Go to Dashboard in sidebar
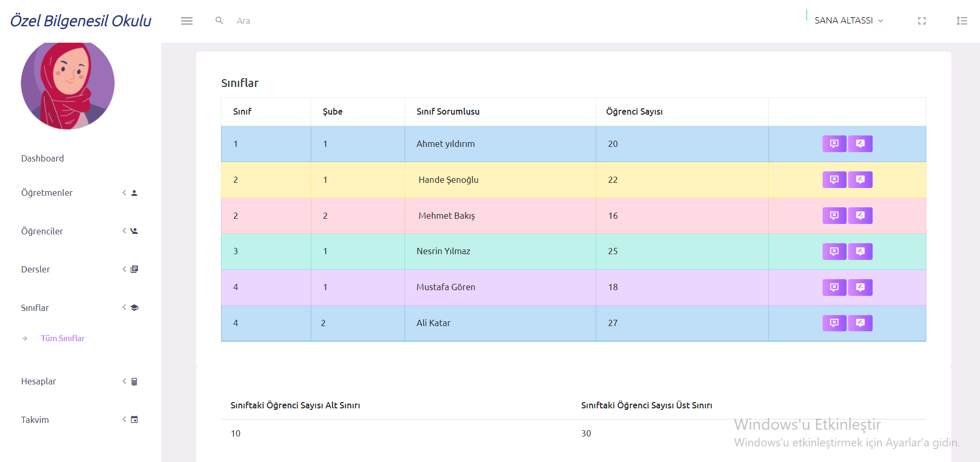980x462 pixels. (x=42, y=158)
